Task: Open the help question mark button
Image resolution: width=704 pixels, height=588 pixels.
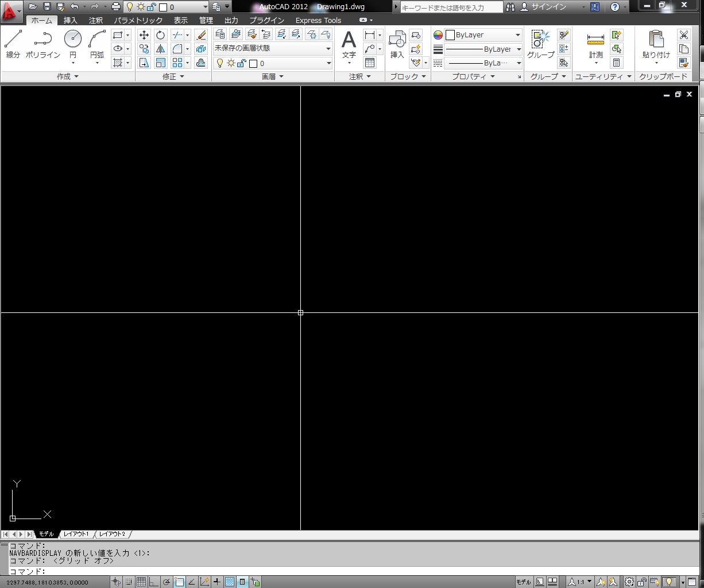Action: tap(615, 7)
